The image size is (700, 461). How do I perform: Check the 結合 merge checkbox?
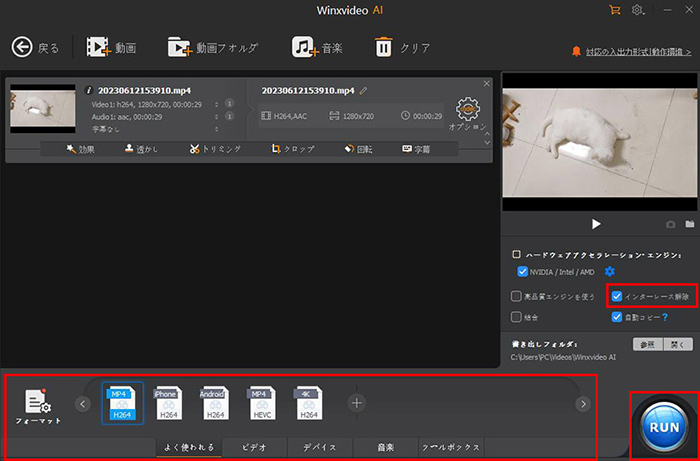click(516, 317)
